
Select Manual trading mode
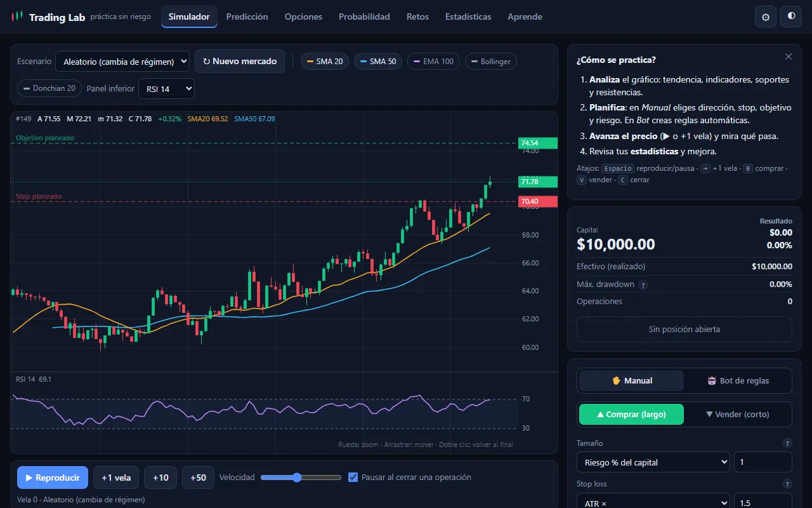[x=632, y=381]
